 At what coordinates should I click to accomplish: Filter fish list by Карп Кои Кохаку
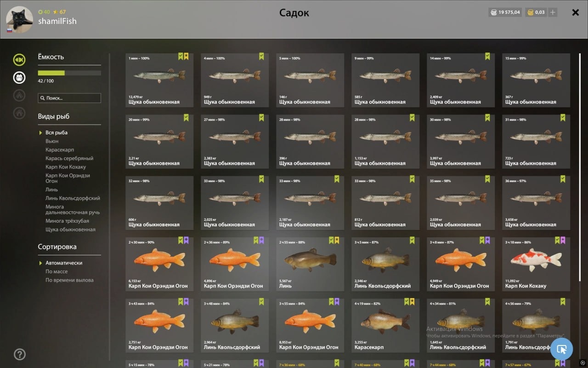coord(66,167)
